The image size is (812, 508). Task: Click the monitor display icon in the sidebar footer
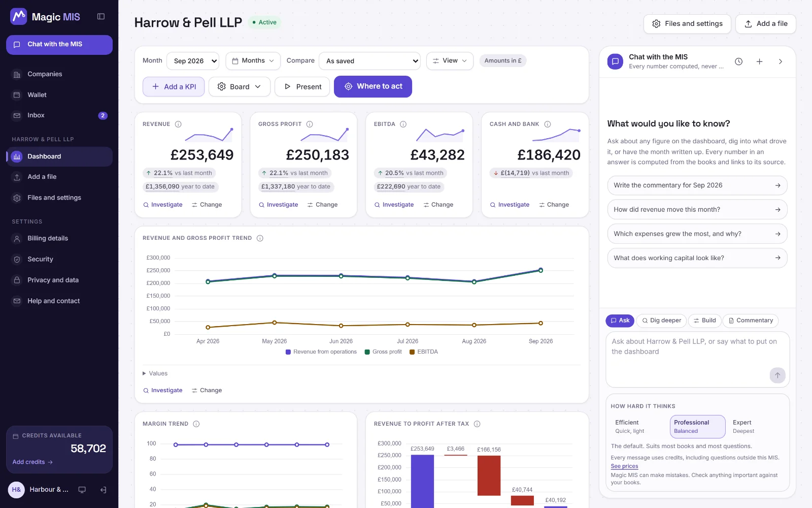coord(82,490)
